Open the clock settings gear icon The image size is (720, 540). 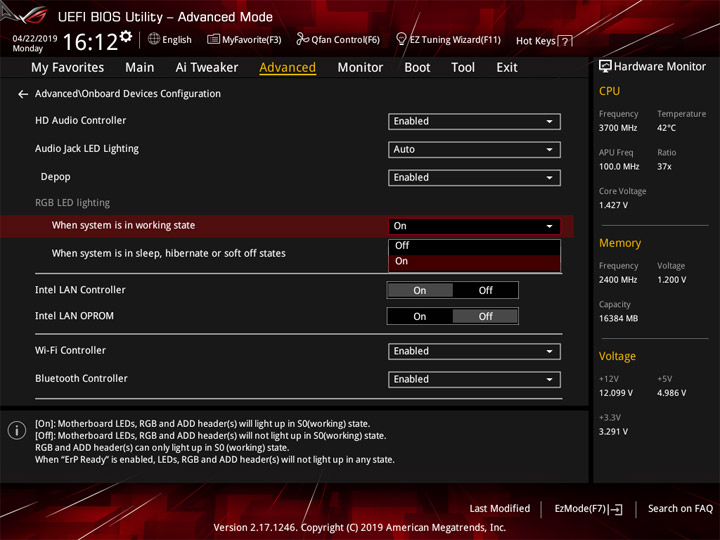126,36
